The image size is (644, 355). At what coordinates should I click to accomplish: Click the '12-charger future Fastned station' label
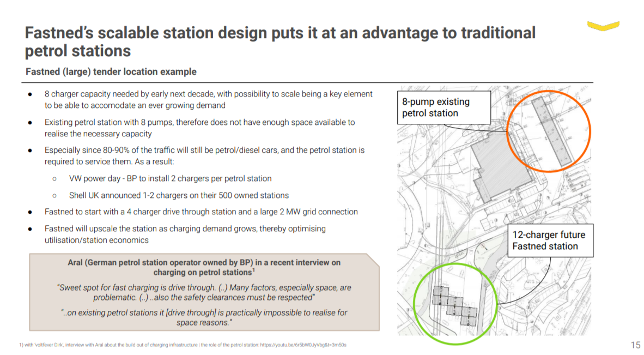550,240
